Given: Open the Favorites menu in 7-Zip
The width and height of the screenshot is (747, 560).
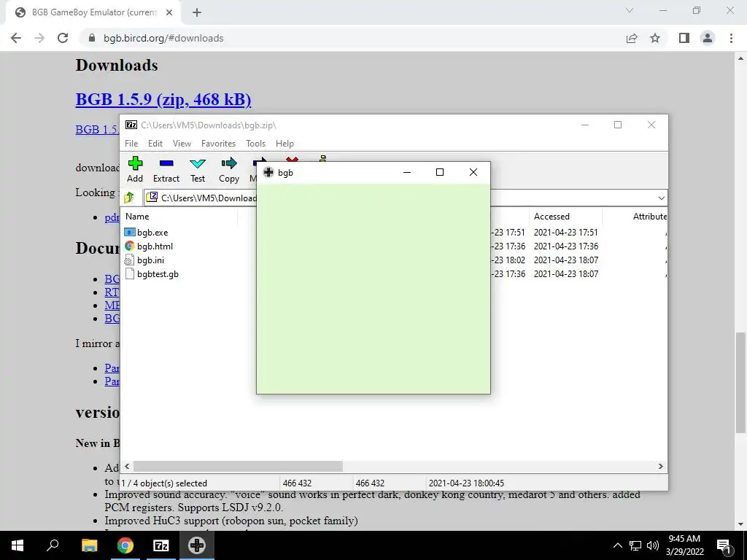Looking at the screenshot, I should (x=219, y=144).
